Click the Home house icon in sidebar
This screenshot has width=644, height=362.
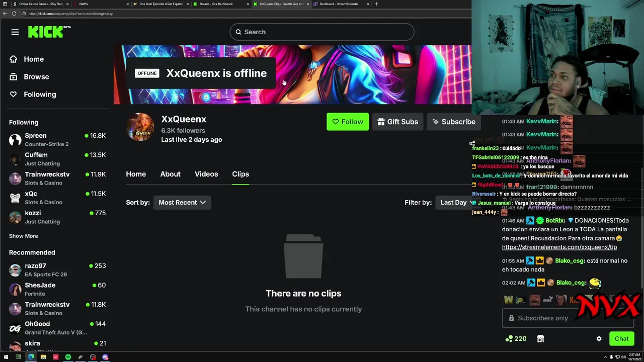pos(14,59)
